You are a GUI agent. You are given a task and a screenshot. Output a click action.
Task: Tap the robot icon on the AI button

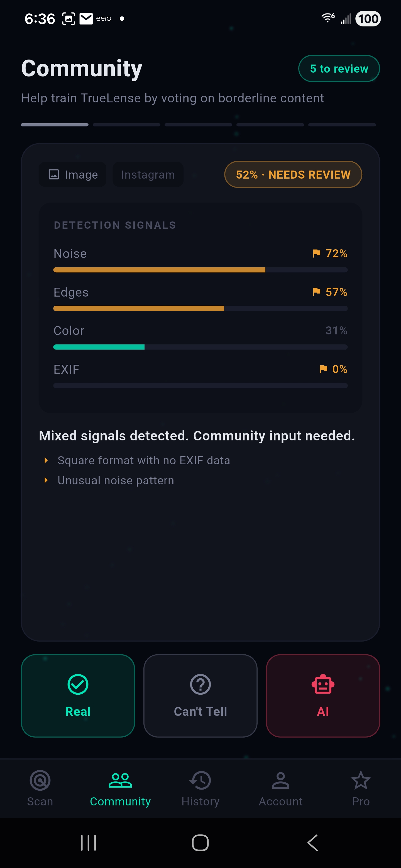323,684
